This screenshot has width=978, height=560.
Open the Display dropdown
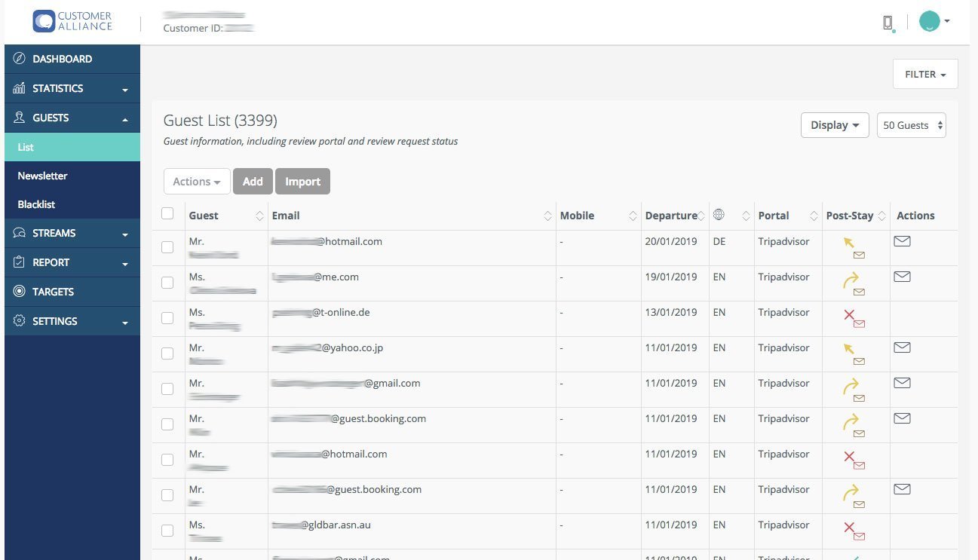835,125
